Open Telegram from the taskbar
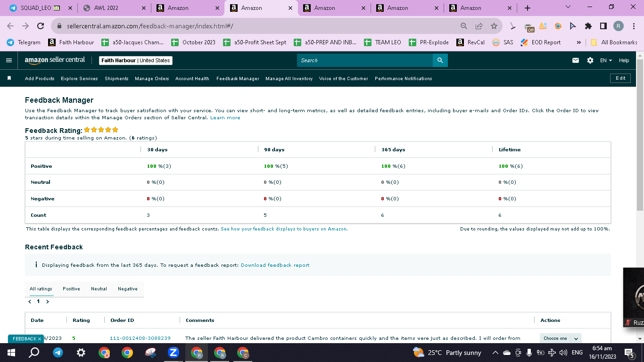Viewport: 644px width, 362px height. click(x=58, y=353)
